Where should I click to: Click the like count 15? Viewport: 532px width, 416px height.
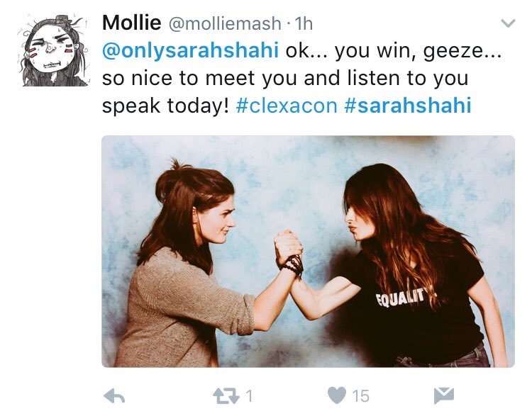pos(360,395)
